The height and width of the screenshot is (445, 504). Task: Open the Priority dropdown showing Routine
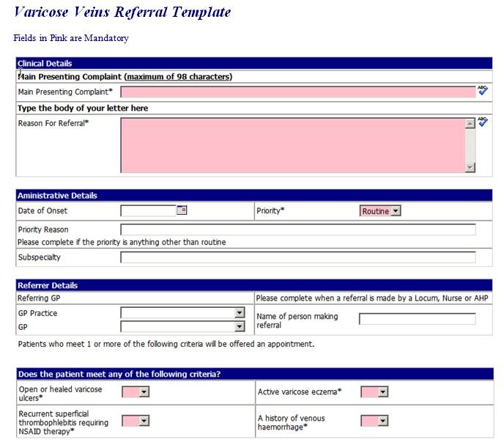pos(380,211)
